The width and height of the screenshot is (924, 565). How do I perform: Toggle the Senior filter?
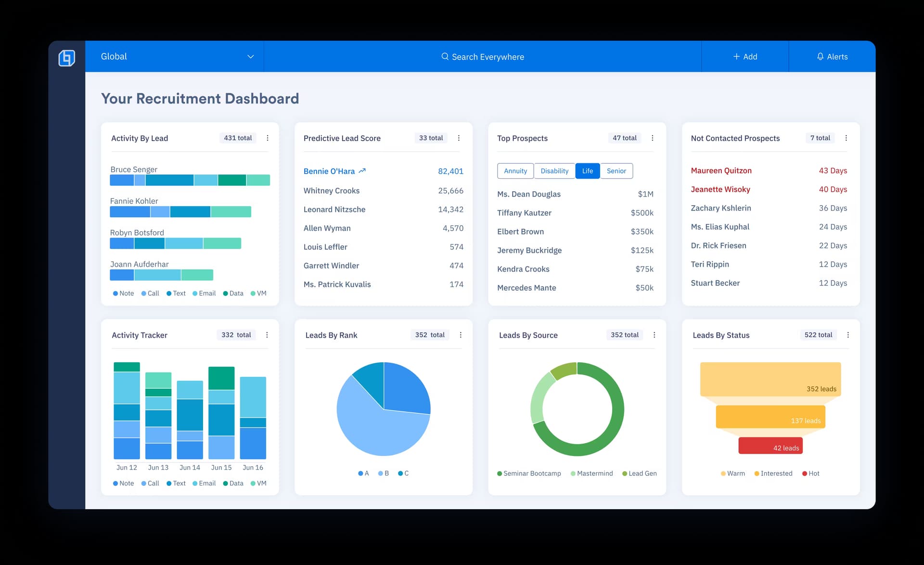pos(616,171)
